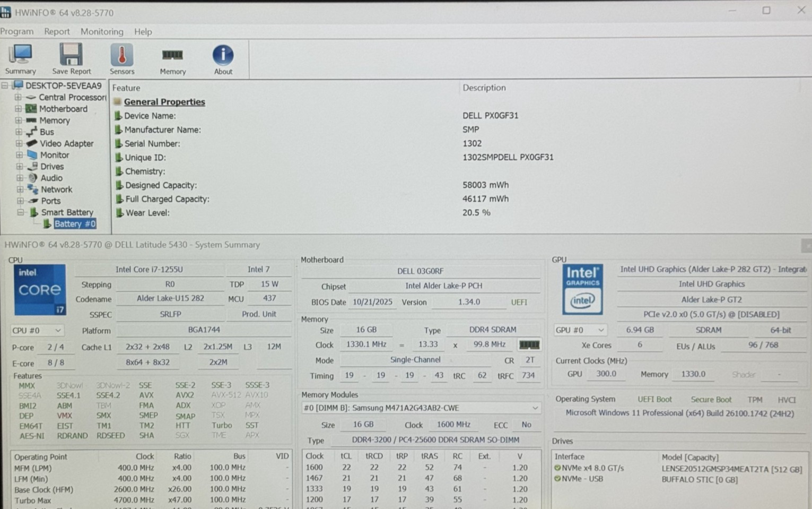
Task: Open the Sensors thermometer icon
Action: coord(121,54)
